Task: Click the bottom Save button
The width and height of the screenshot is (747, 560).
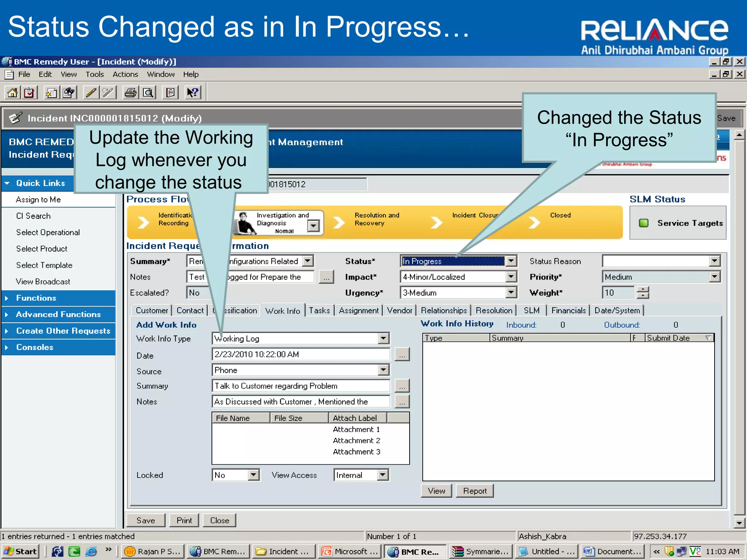Action: (x=146, y=520)
